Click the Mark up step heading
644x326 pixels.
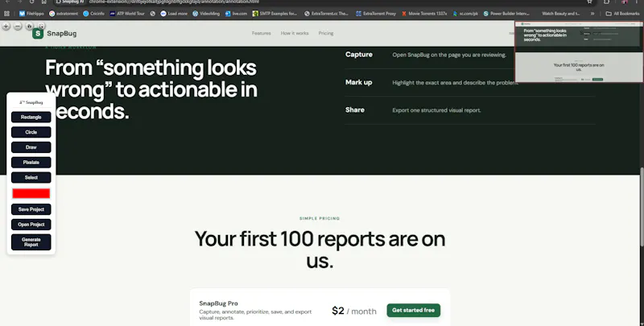pyautogui.click(x=358, y=82)
